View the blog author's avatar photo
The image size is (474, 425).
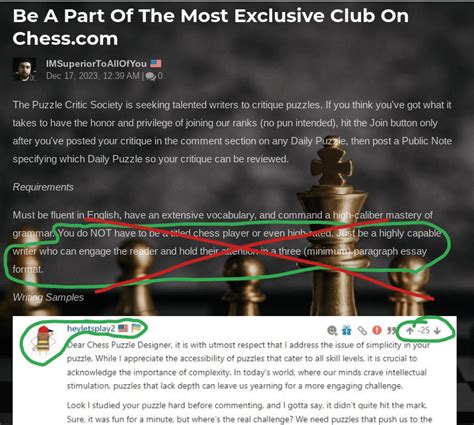[24, 69]
